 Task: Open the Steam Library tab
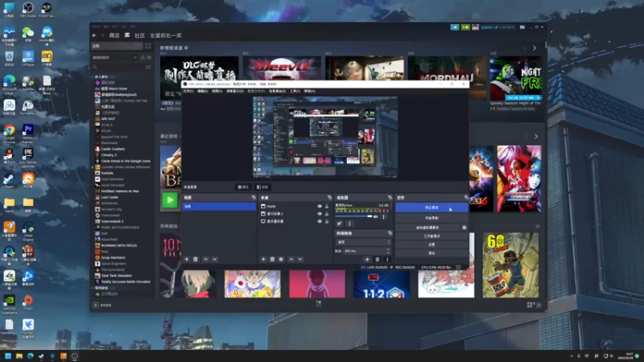pyautogui.click(x=127, y=35)
